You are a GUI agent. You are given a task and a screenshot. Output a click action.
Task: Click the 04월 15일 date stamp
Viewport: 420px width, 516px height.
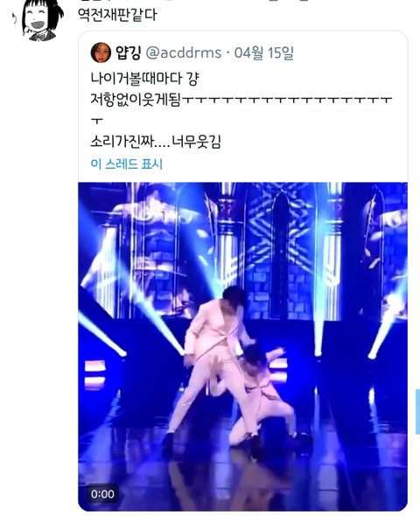click(263, 52)
